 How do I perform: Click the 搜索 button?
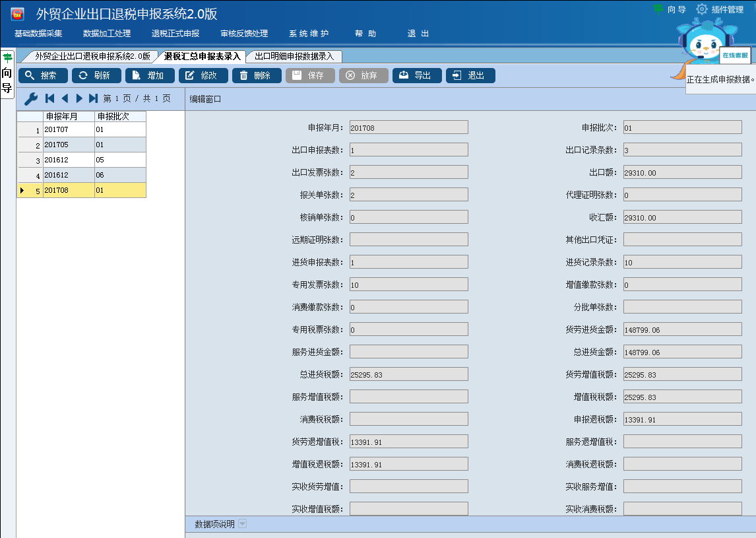point(43,76)
